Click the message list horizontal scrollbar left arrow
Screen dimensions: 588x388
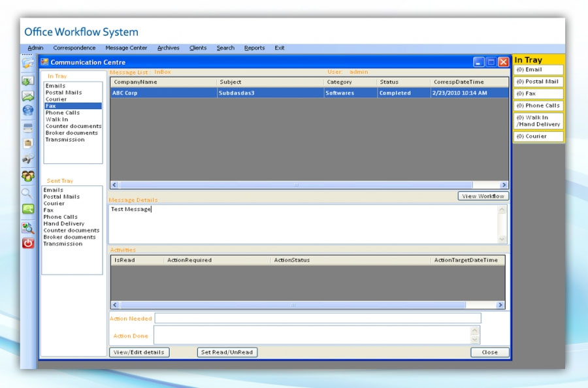115,185
